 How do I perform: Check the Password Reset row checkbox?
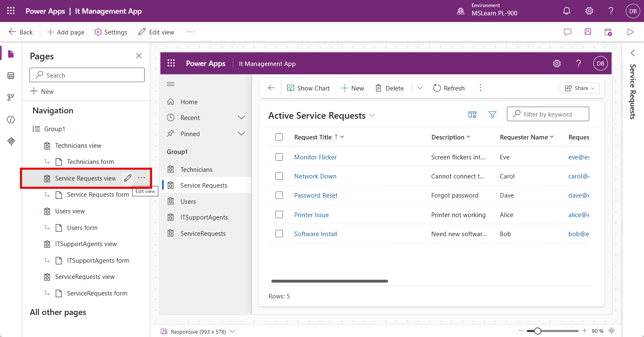pyautogui.click(x=279, y=195)
